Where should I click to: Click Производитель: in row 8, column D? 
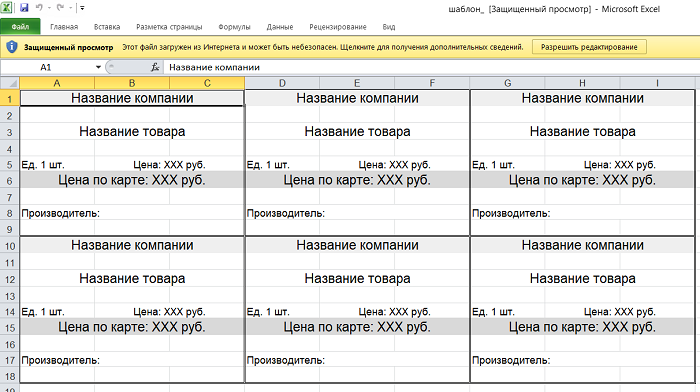click(286, 213)
